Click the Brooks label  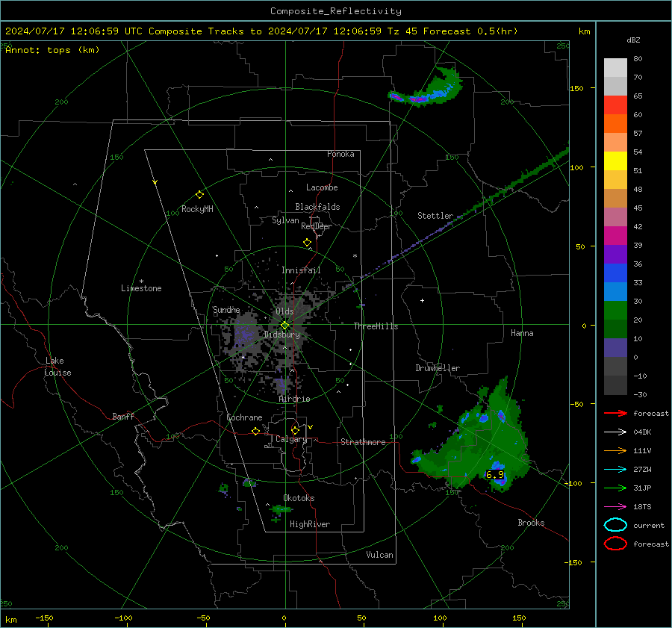531,523
